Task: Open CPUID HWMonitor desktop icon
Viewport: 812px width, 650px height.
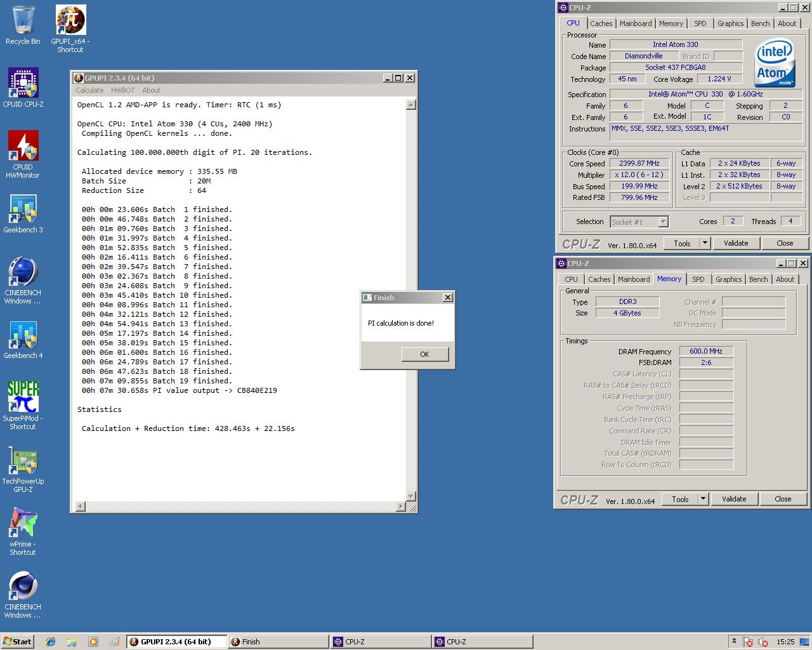Action: (23, 154)
